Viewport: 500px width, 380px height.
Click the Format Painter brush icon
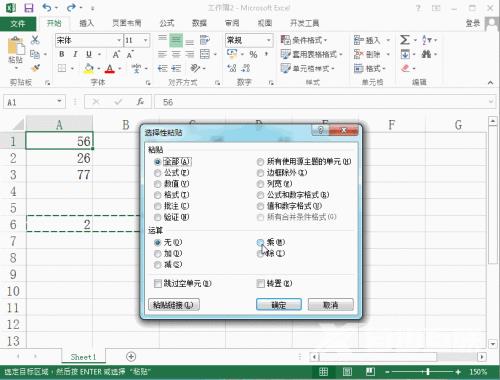coord(35,68)
